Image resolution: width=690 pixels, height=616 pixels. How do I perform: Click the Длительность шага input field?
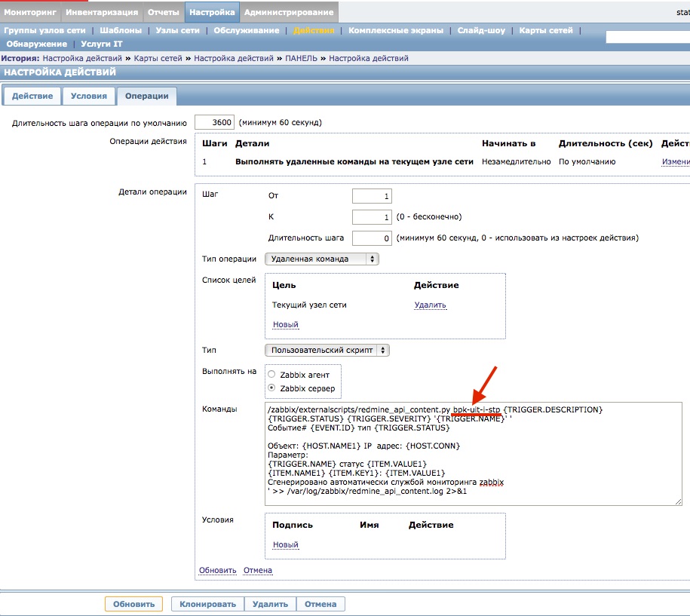372,238
